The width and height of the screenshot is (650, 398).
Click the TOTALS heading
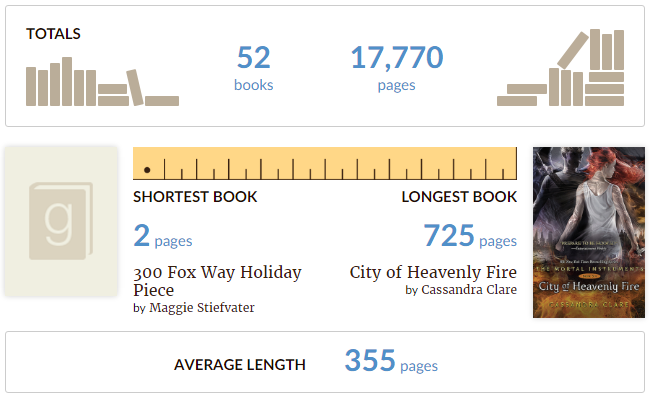coord(53,34)
